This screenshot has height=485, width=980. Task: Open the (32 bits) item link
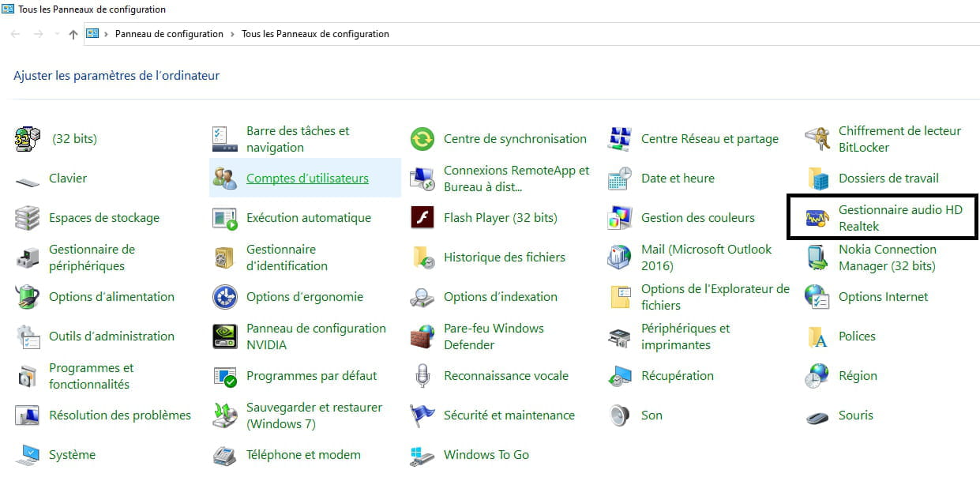click(74, 139)
